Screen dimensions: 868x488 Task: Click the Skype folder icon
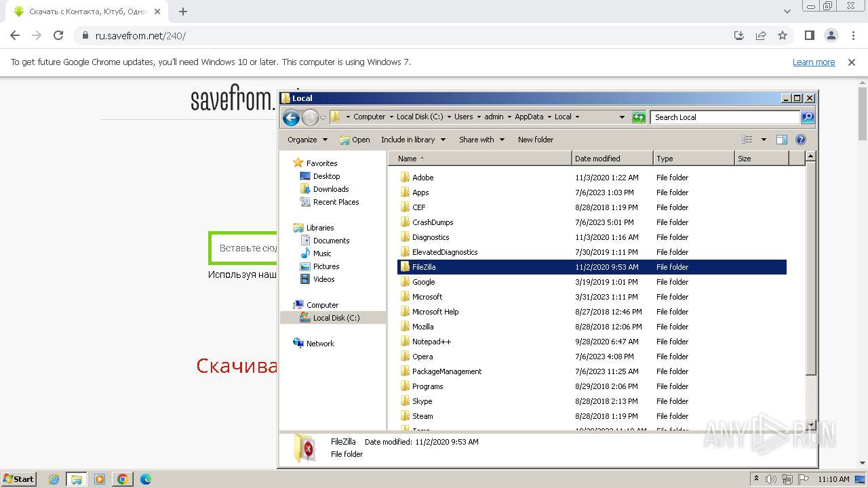[x=405, y=401]
